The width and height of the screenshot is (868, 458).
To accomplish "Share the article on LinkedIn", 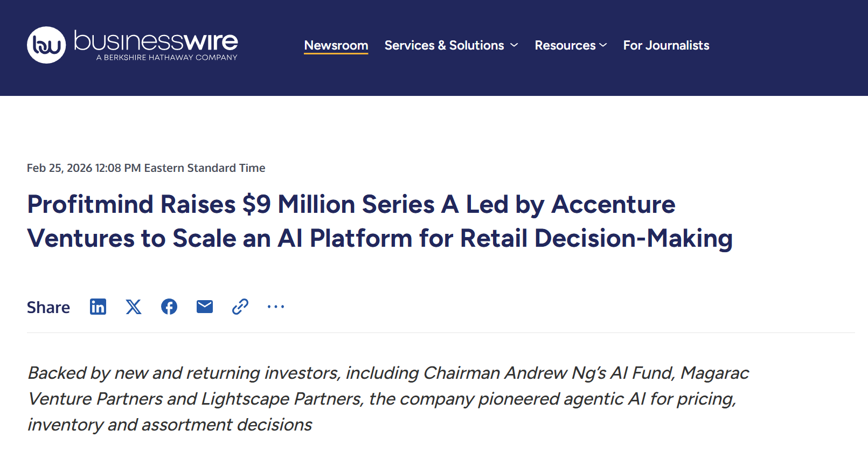I will coord(98,307).
